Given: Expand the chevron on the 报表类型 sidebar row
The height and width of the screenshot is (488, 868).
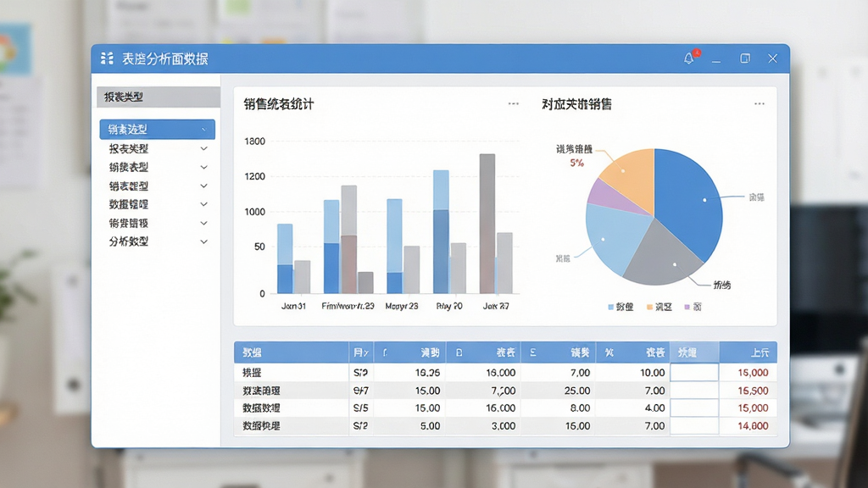Looking at the screenshot, I should click(203, 148).
